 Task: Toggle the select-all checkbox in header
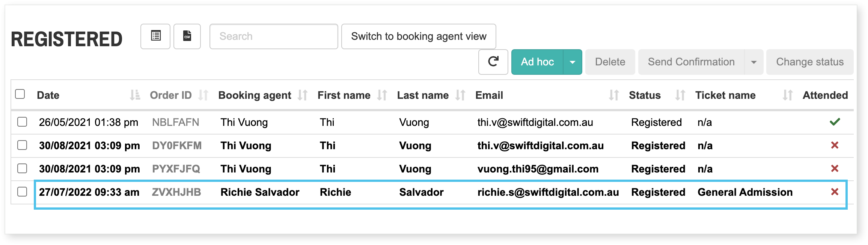coord(20,94)
